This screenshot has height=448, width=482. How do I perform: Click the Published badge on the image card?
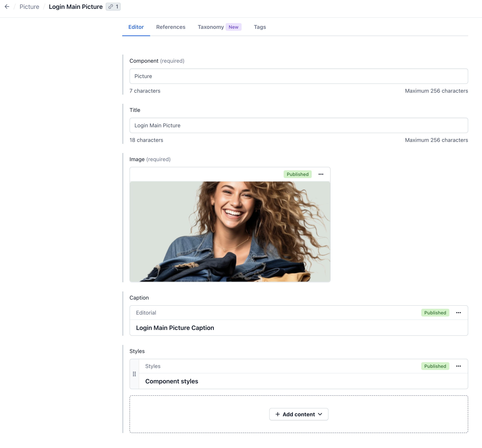pyautogui.click(x=298, y=174)
